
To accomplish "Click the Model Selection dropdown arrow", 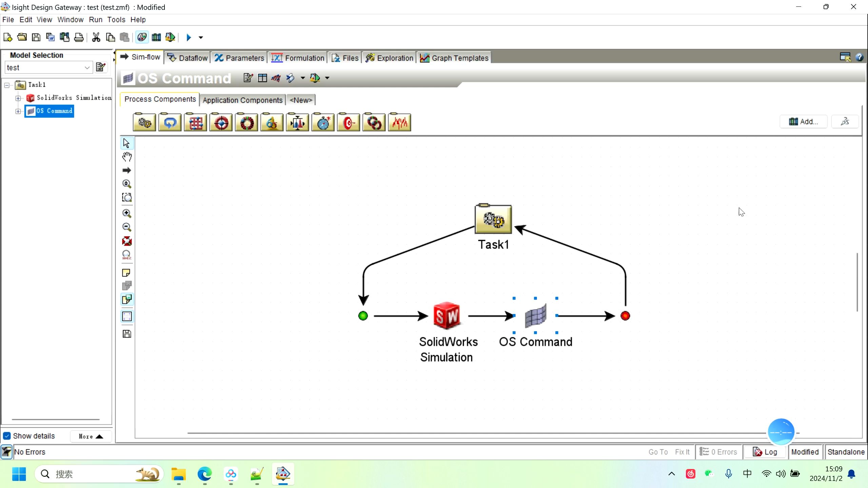I will [x=87, y=67].
